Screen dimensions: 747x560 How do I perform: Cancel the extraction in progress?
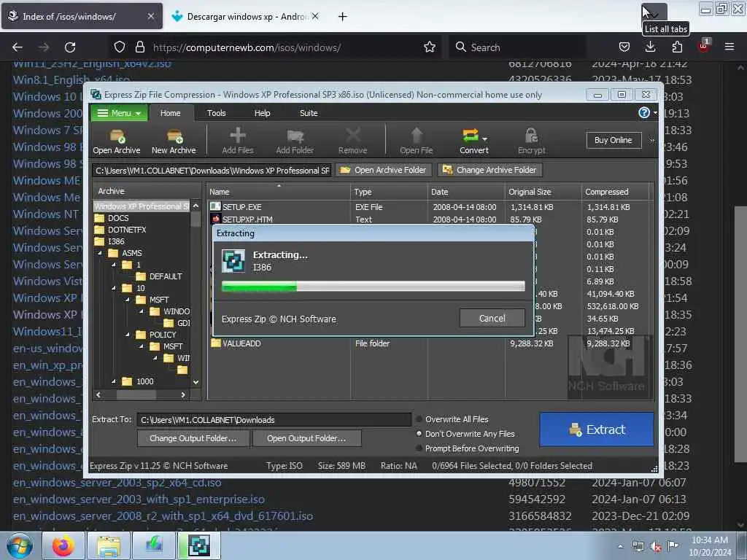coord(492,318)
